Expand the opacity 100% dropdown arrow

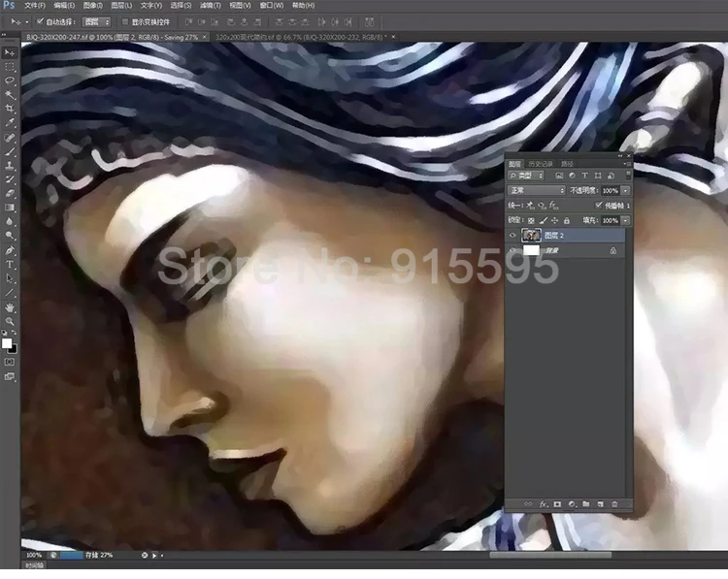point(625,191)
